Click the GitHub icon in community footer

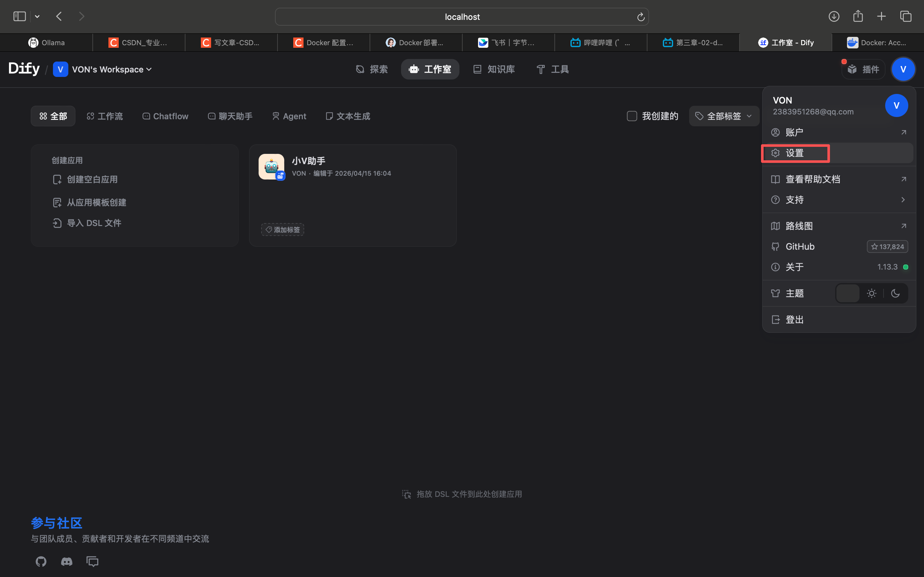[x=41, y=561]
